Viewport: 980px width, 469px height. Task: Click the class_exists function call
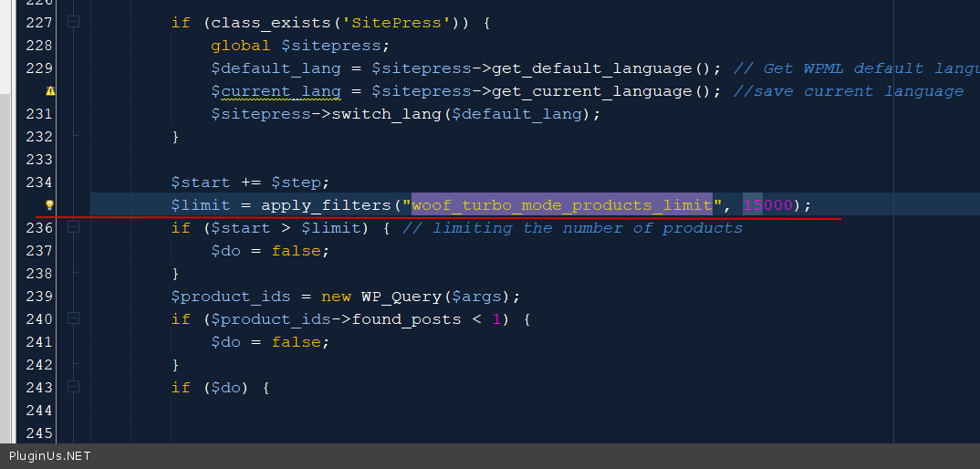(x=272, y=23)
